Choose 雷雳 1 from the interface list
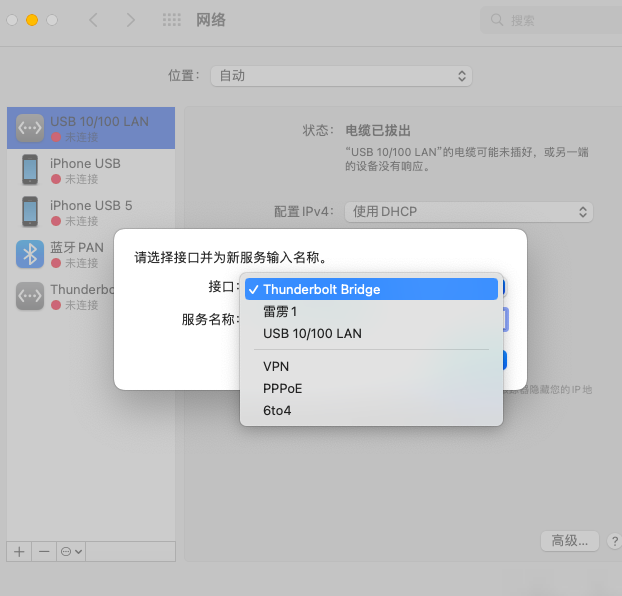Viewport: 622px width, 596px height. point(371,311)
